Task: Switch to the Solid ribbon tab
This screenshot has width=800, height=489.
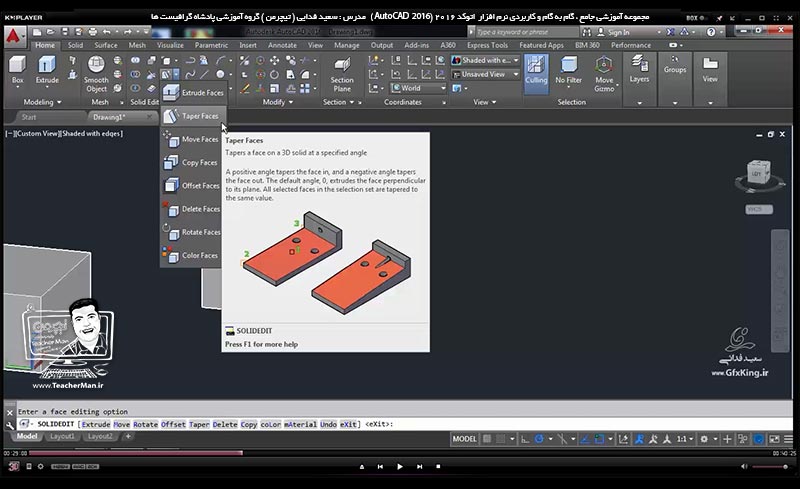Action: click(75, 45)
